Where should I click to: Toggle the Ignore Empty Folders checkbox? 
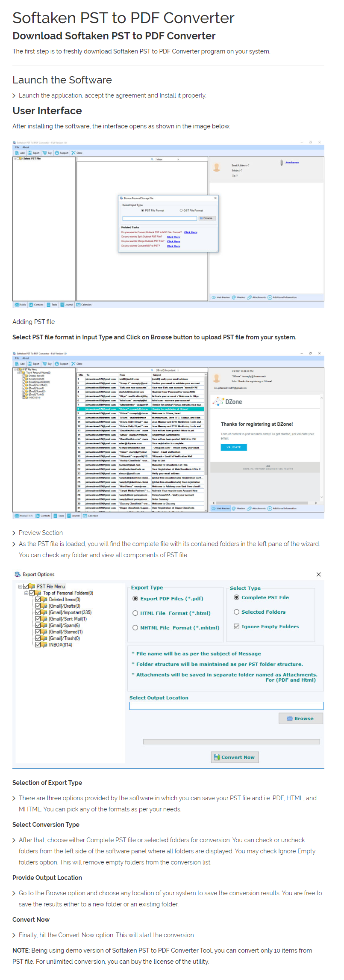coord(236,626)
